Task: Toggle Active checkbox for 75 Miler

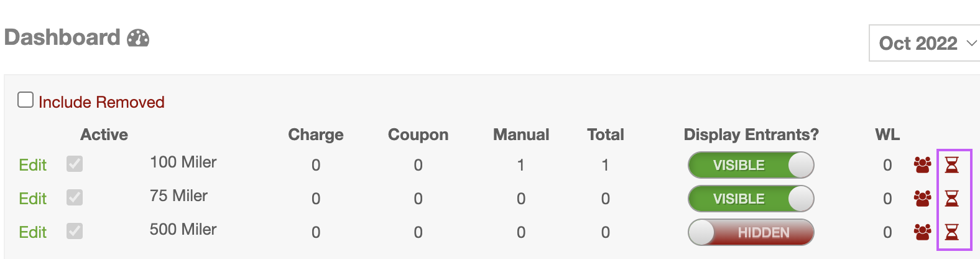Action: coord(75,197)
